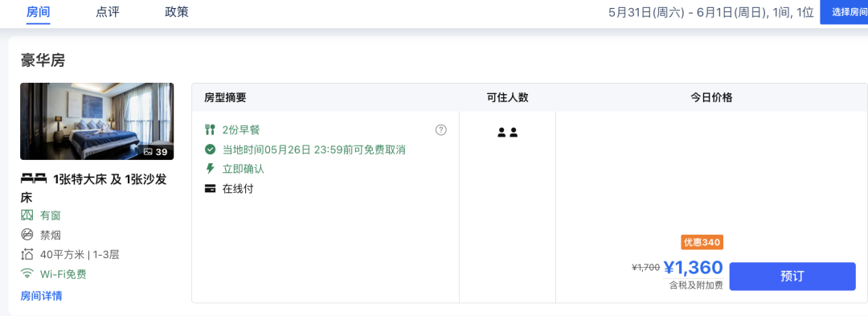Click the no-smoking icon
The width and height of the screenshot is (868, 316).
pos(27,235)
